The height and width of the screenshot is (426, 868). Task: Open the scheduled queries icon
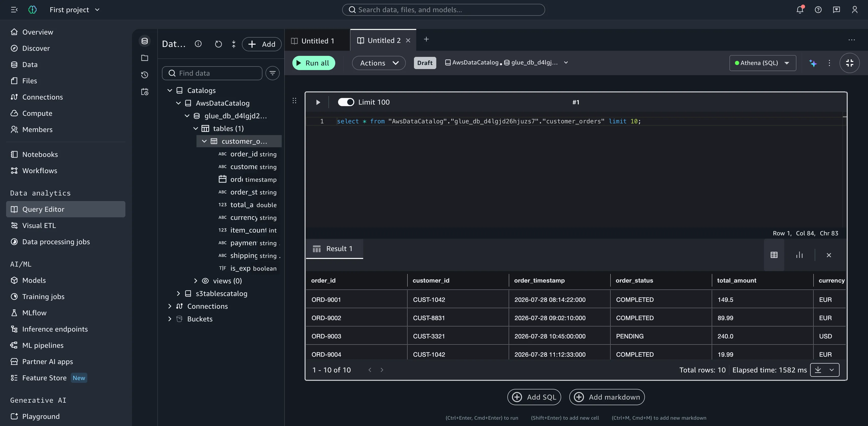tap(145, 92)
